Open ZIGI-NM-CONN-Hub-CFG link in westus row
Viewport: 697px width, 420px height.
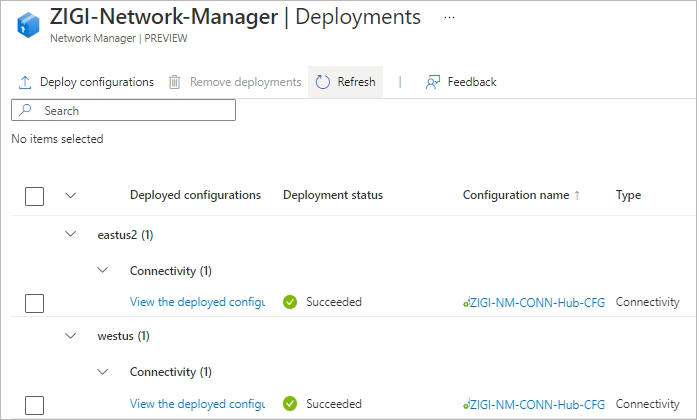pos(537,404)
